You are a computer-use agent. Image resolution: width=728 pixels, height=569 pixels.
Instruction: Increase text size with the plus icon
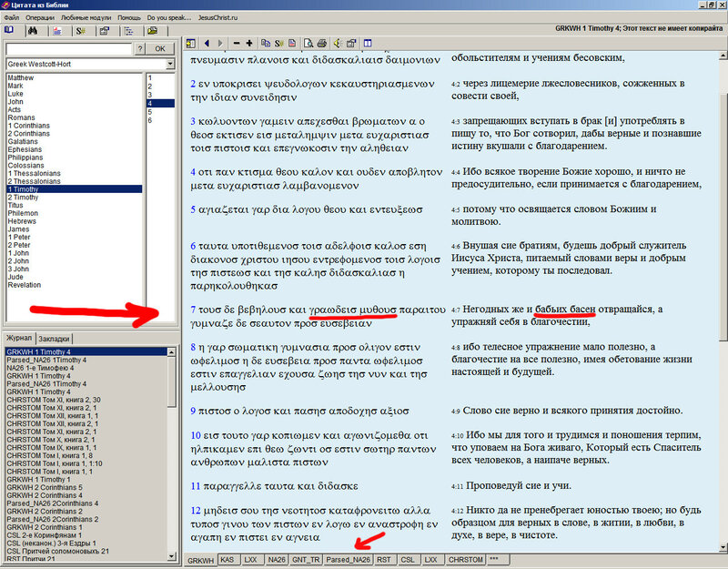(x=249, y=43)
